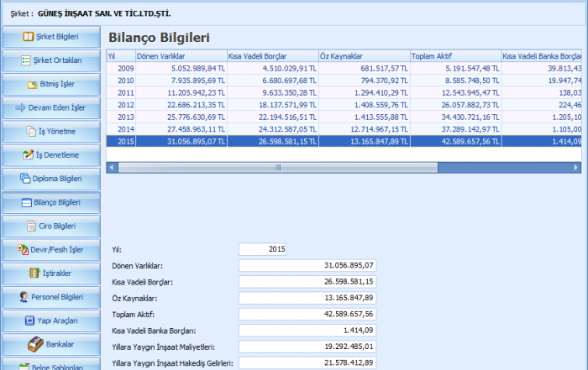Go to Ciro Bilgileri page

[50, 226]
